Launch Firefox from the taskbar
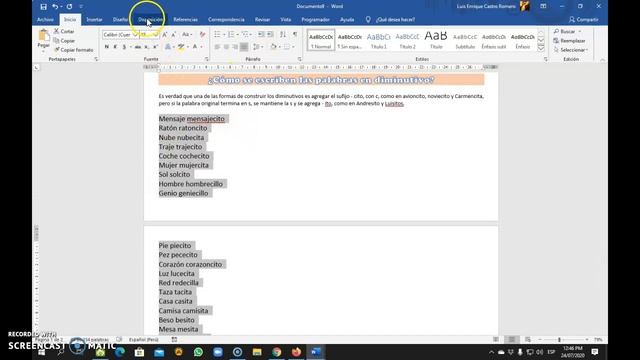This screenshot has width=640, height=360. coord(296,352)
